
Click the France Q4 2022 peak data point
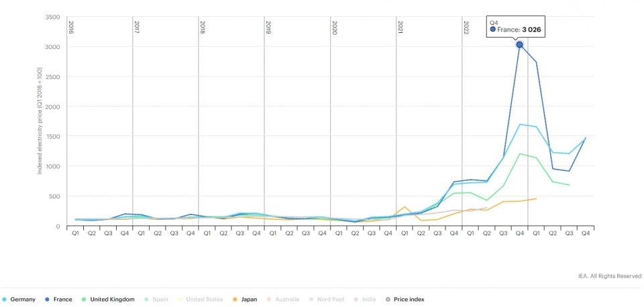519,44
